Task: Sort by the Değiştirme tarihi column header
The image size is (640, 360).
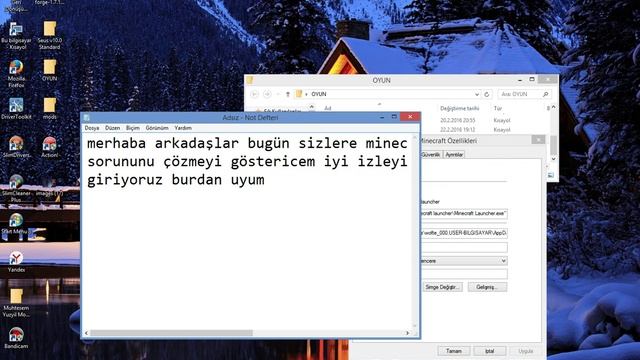Action: tap(460, 109)
